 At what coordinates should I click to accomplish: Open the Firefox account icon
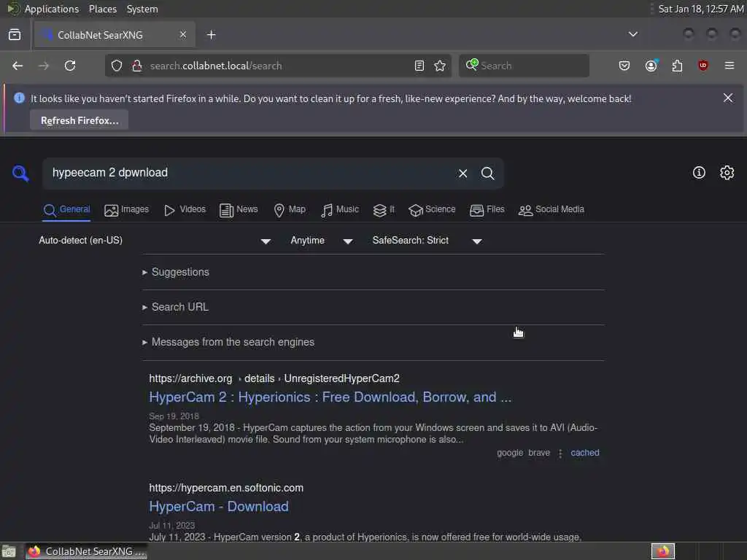click(651, 66)
